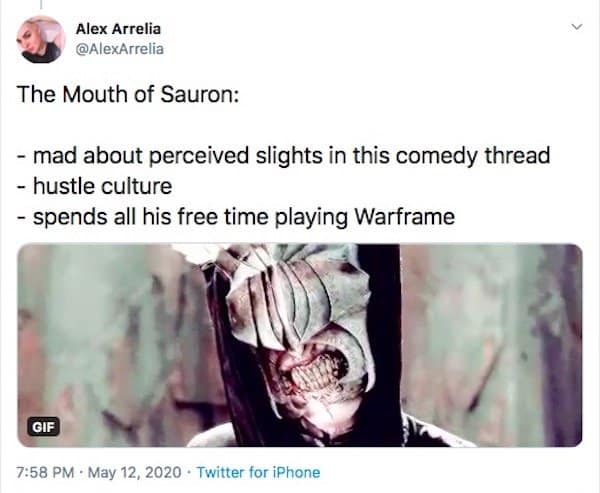Click the thread connector line above the avatar
Image resolution: width=600 pixels, height=493 pixels.
(40, 4)
